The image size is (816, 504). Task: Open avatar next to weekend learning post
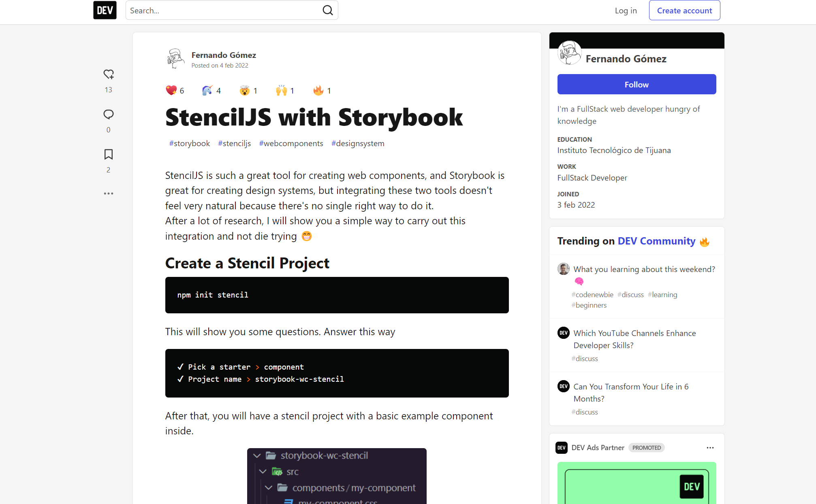click(x=563, y=269)
